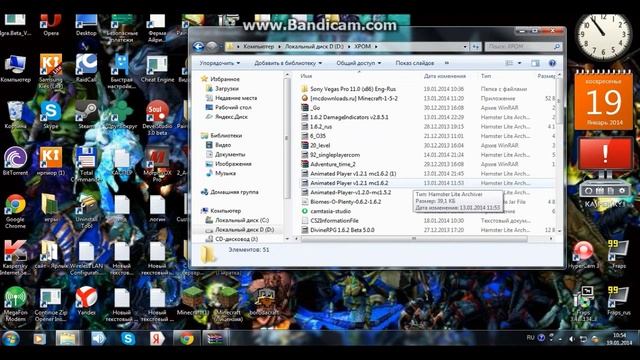640x360 pixels.
Task: Refresh the XPOM folder view
Action: click(476, 47)
